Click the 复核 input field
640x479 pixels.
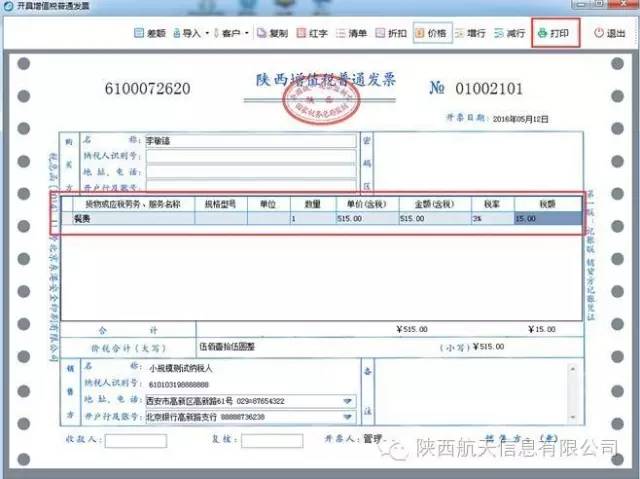tap(272, 441)
